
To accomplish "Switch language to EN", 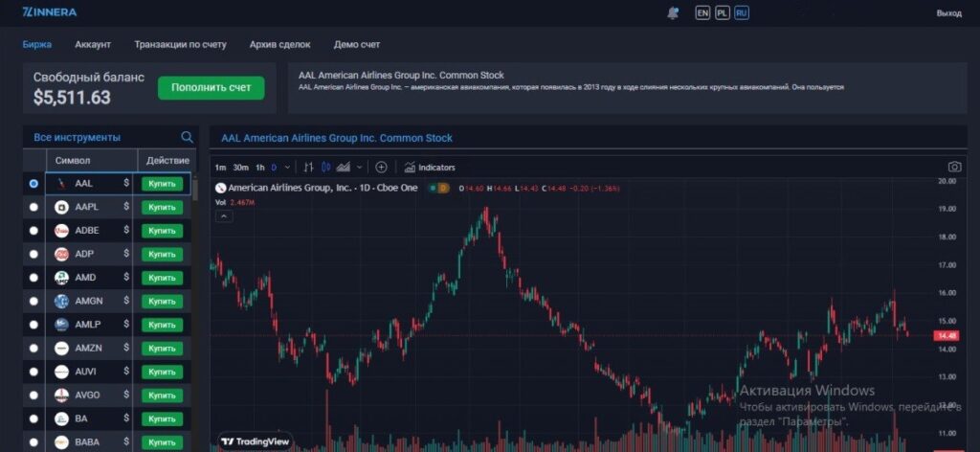I will point(702,12).
